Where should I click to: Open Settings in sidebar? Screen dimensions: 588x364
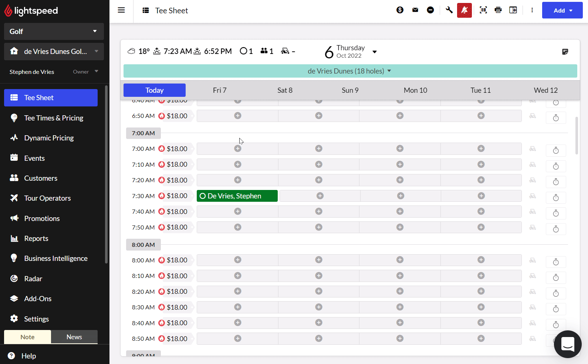coord(51,319)
